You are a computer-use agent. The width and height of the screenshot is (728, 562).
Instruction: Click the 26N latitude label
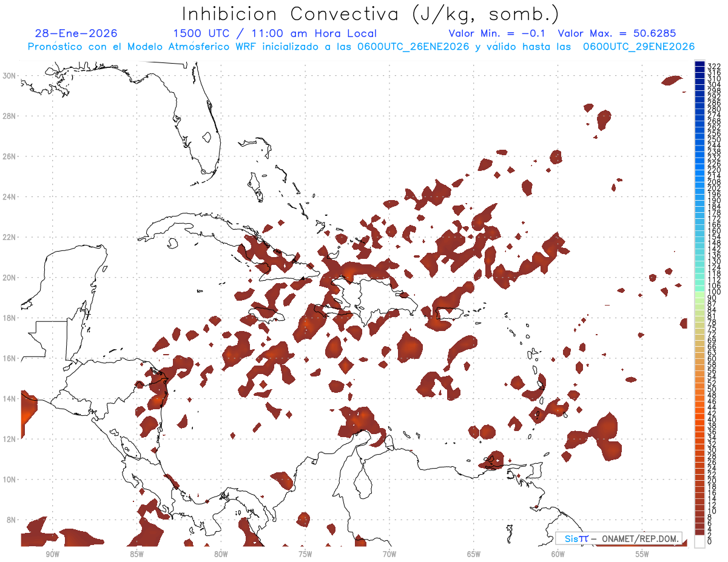click(10, 156)
